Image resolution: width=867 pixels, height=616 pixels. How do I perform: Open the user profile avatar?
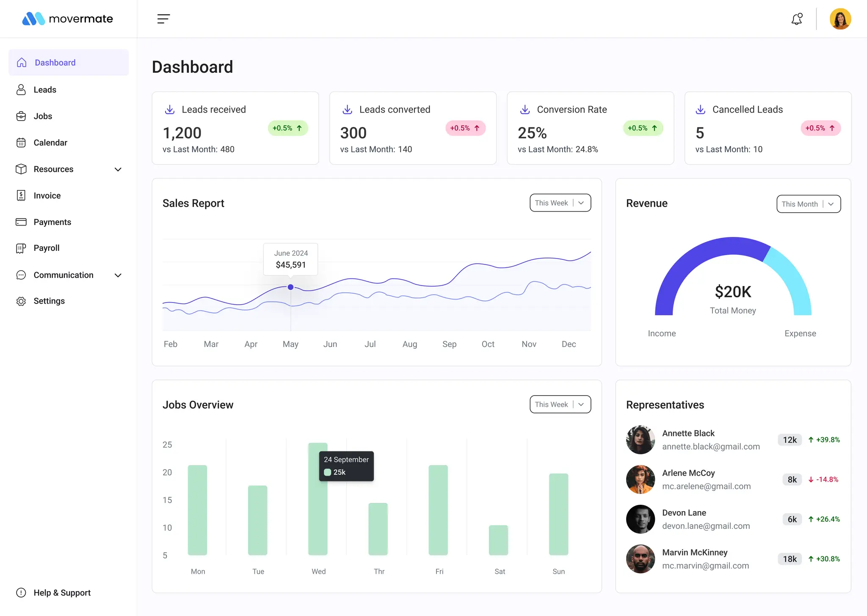coord(840,19)
